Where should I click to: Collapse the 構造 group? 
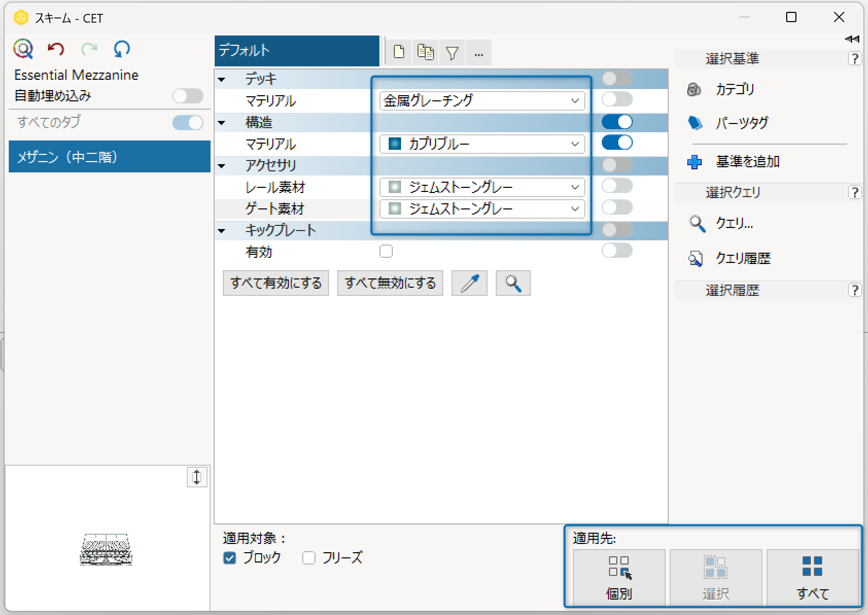click(x=222, y=123)
